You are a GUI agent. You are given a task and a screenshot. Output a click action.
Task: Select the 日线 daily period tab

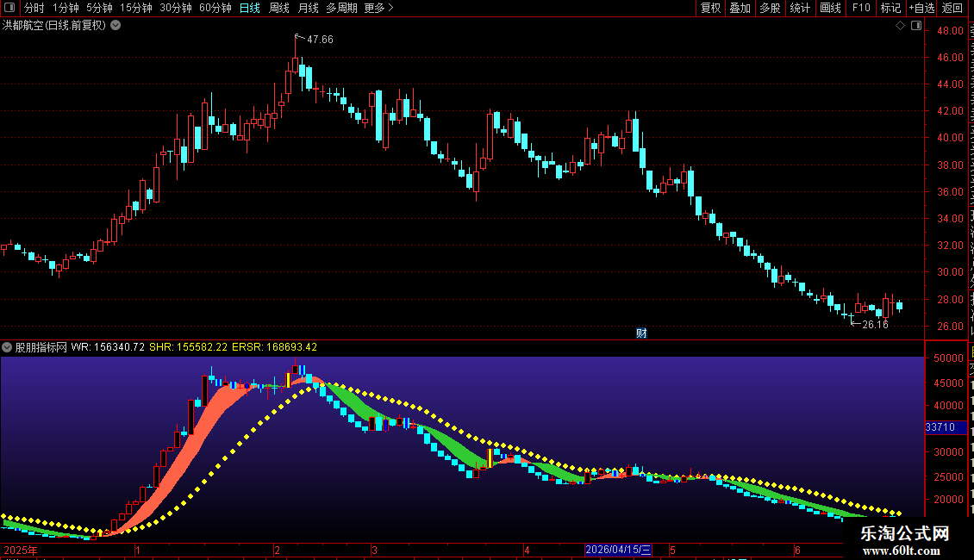pyautogui.click(x=250, y=8)
